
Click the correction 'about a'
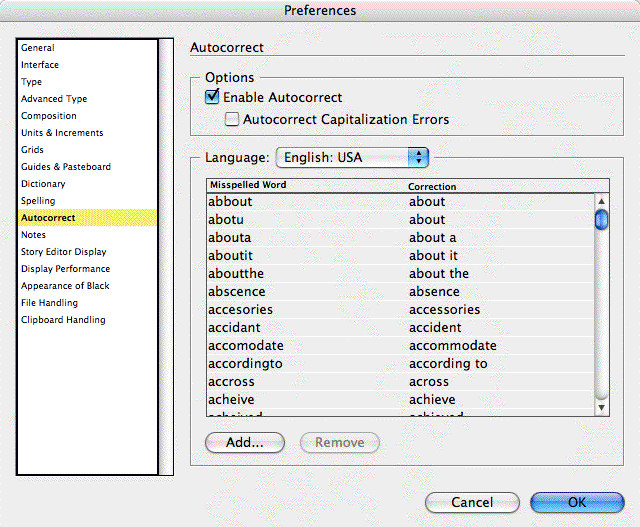[432, 238]
